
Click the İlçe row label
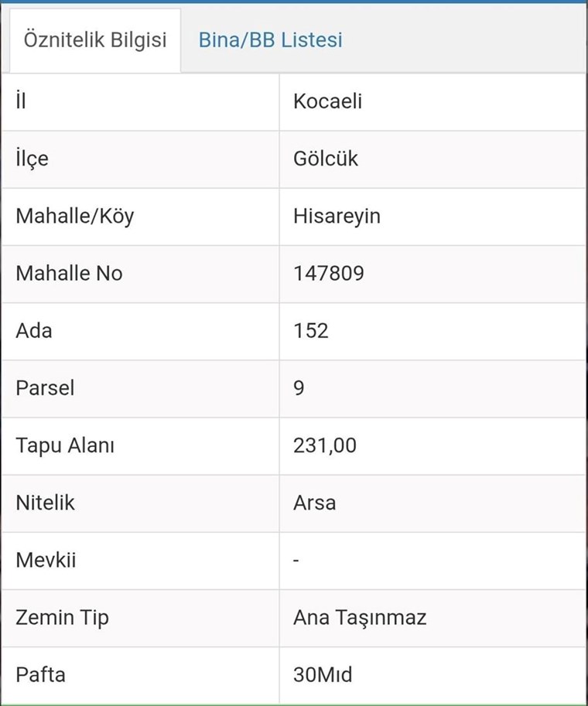pos(32,159)
